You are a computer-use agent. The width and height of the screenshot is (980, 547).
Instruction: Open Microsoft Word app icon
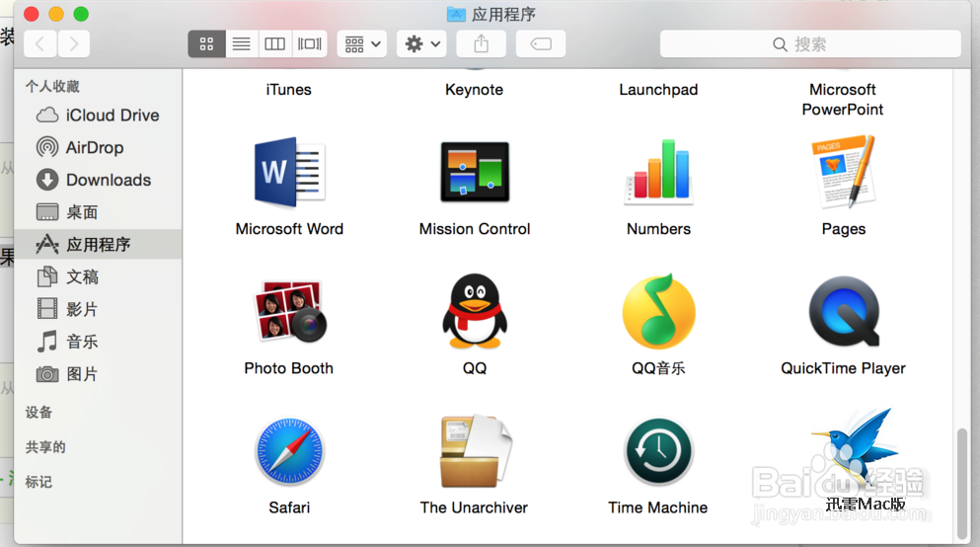289,173
